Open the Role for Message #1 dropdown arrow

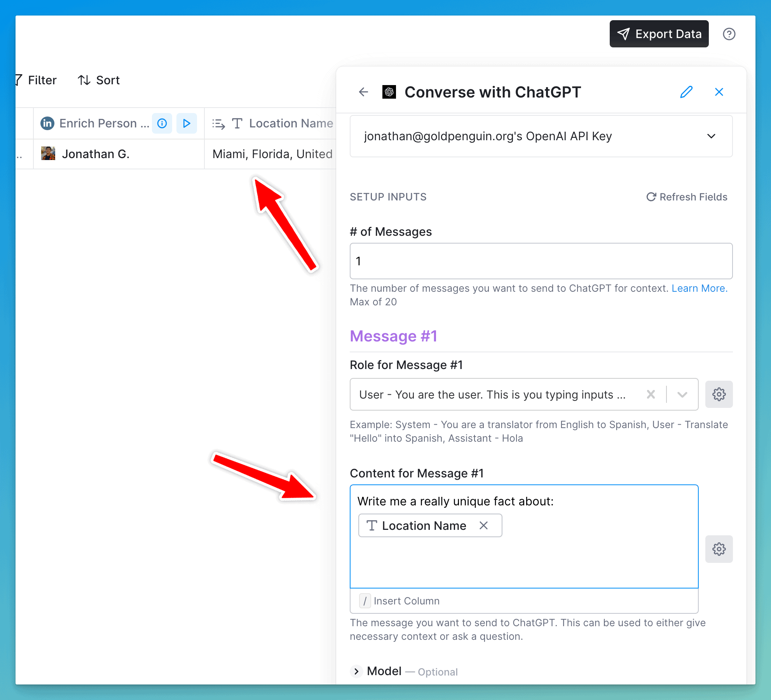[682, 395]
